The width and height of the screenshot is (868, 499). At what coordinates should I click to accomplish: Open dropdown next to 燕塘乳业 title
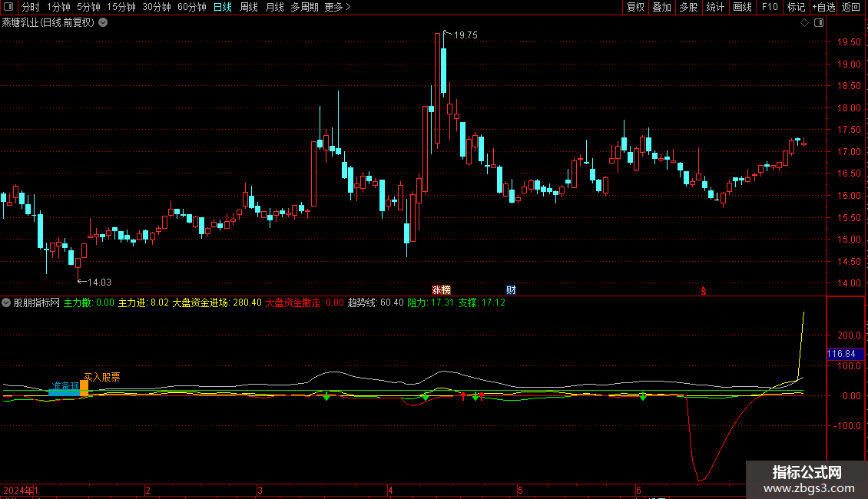[x=103, y=23]
